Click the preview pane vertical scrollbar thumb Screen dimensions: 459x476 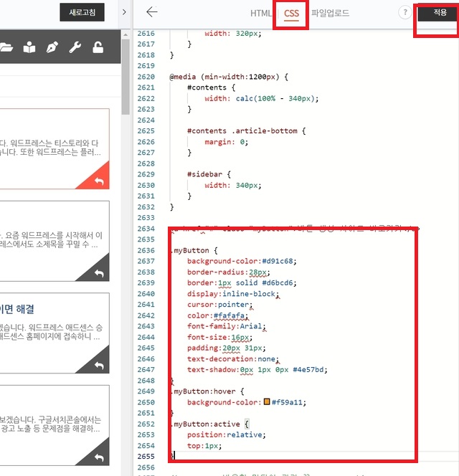(126, 76)
